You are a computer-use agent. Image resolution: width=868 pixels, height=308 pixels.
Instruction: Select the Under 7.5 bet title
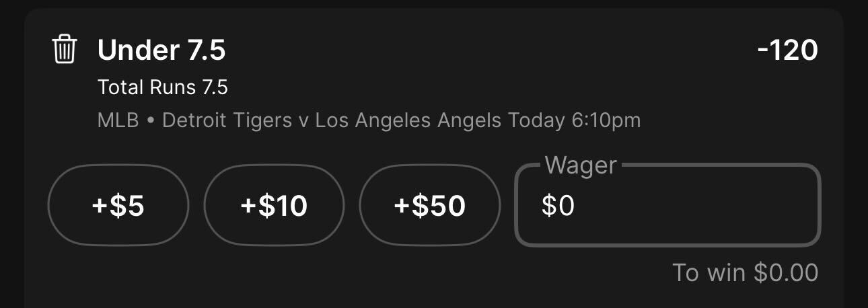(x=161, y=50)
